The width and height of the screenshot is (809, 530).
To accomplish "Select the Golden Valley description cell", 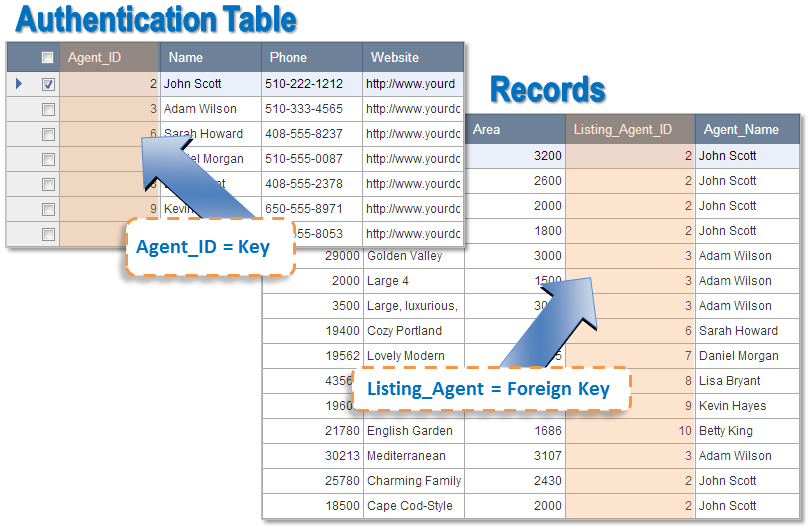I will (x=414, y=256).
